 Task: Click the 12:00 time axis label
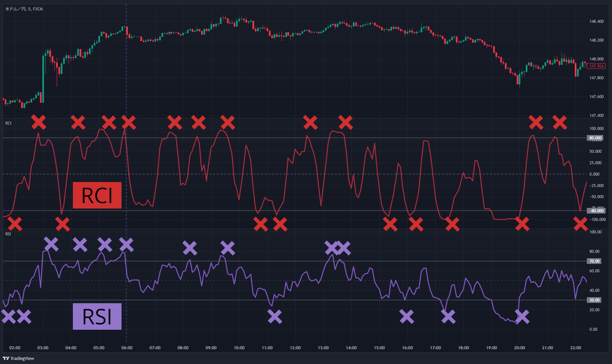[x=295, y=348]
